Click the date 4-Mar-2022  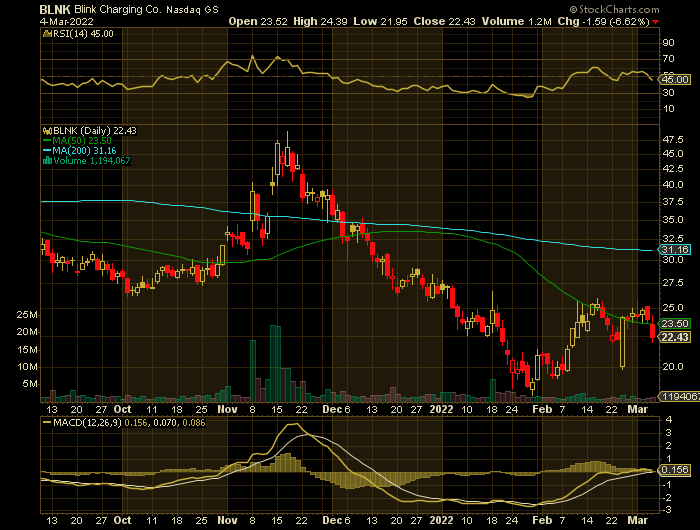coord(67,21)
